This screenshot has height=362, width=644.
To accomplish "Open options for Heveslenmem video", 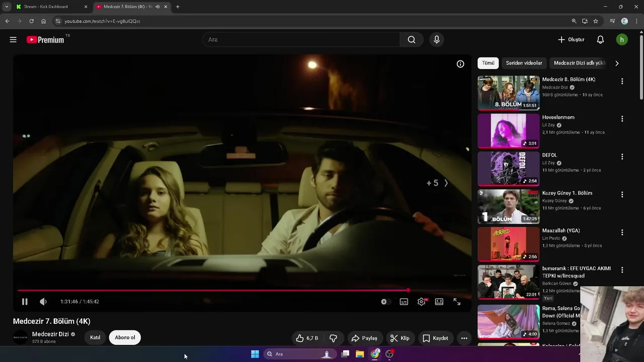I will 622,119.
